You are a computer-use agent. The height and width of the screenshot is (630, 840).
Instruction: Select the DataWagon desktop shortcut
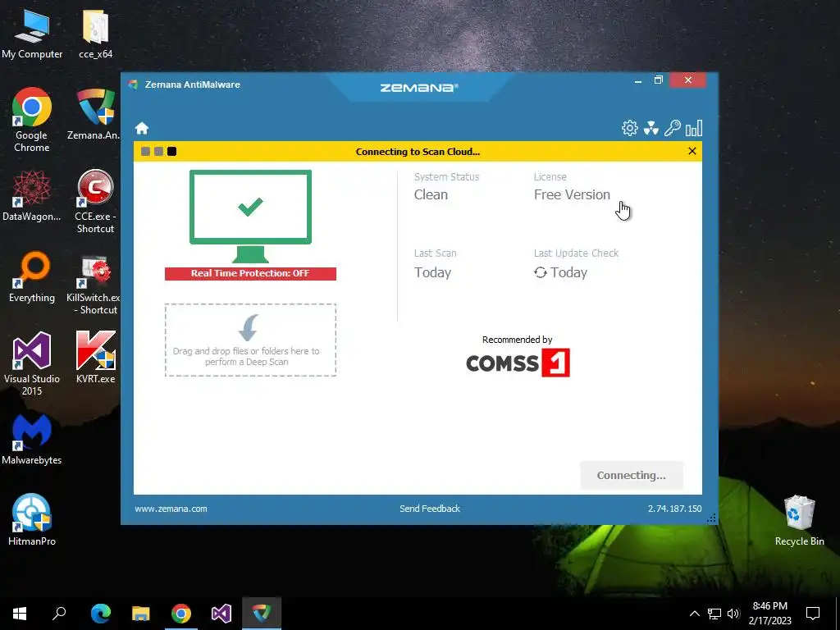[32, 195]
